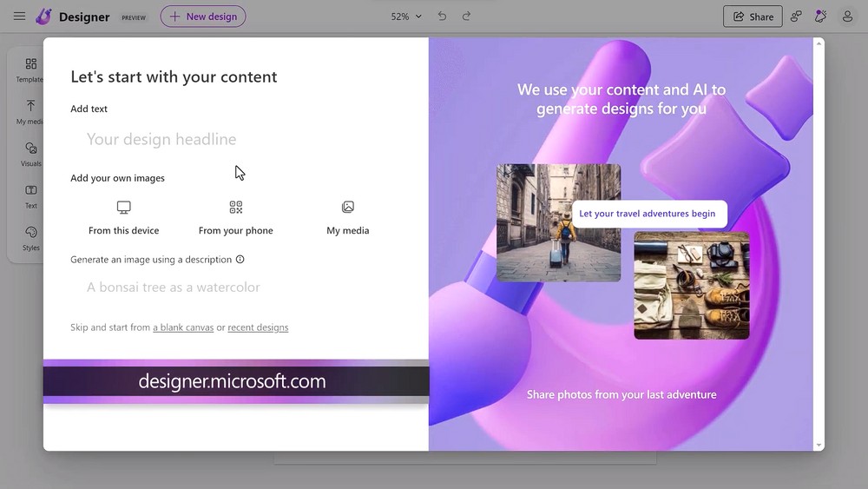Open the 'recent designs' link

click(258, 327)
